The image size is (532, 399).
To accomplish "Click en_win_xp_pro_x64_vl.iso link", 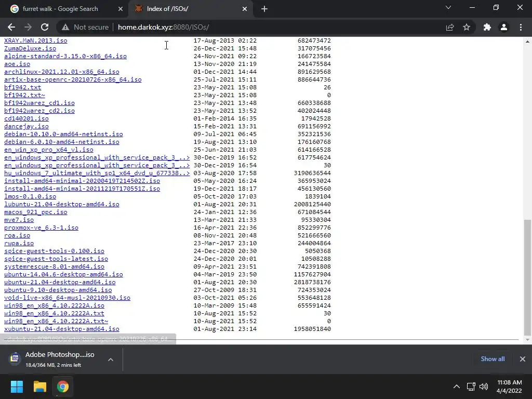I will pos(48,150).
